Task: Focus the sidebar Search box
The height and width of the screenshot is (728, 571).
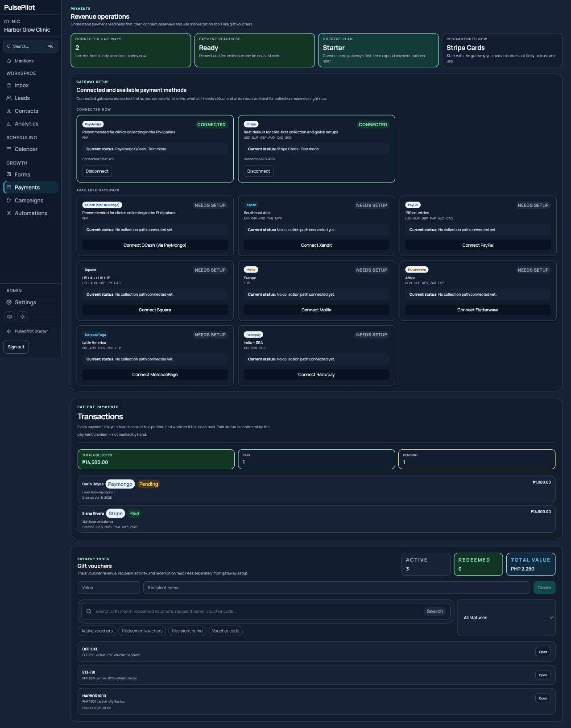Action: coord(30,46)
